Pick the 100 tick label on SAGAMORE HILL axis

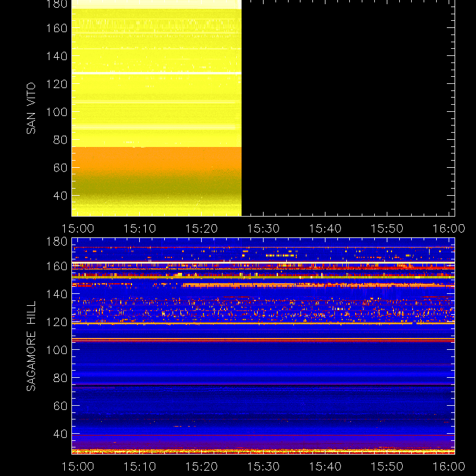57,350
